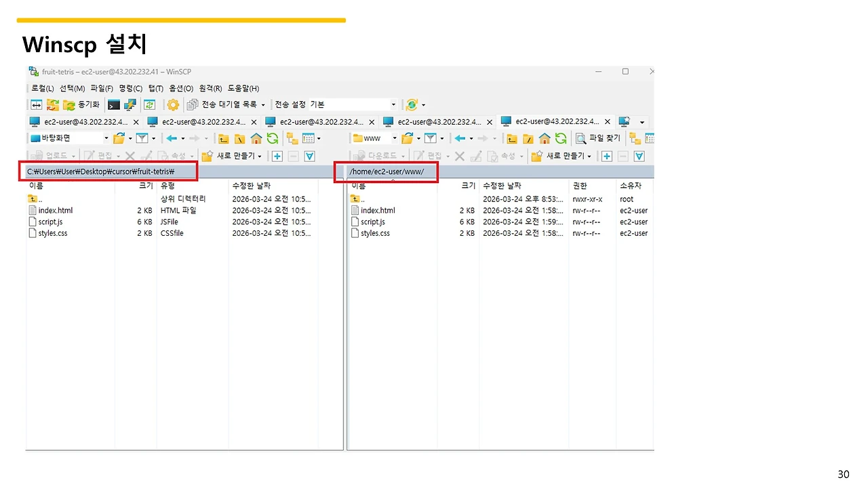Open the 옵션(O) menu
Image resolution: width=868 pixels, height=488 pixels.
point(181,89)
